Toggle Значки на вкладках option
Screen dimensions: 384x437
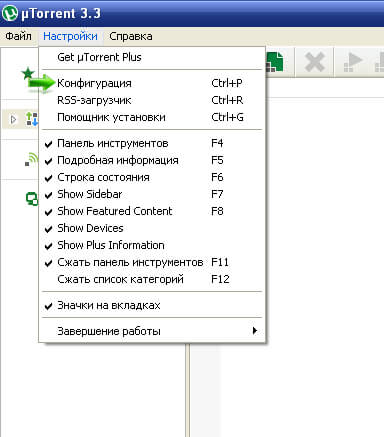[152, 305]
